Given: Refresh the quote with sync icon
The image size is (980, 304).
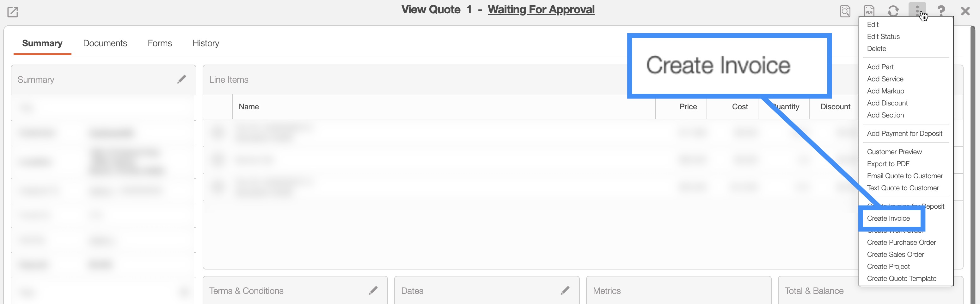Looking at the screenshot, I should coord(893,11).
